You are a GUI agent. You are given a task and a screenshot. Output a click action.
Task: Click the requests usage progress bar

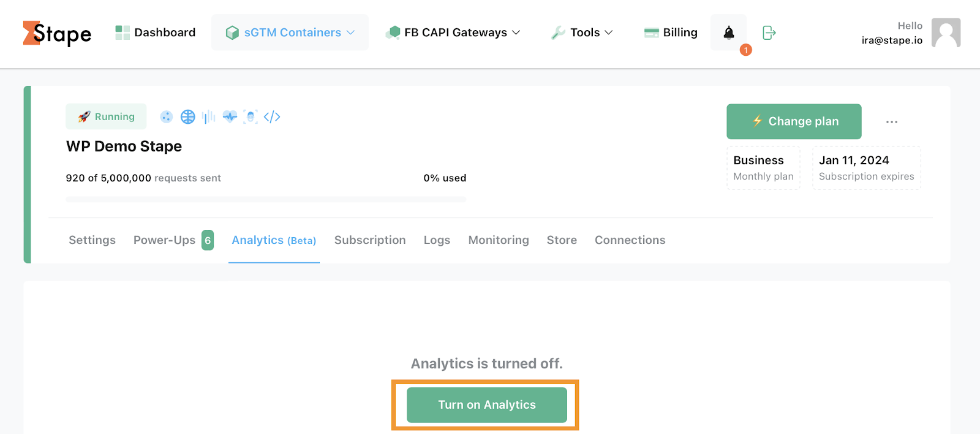pyautogui.click(x=265, y=199)
